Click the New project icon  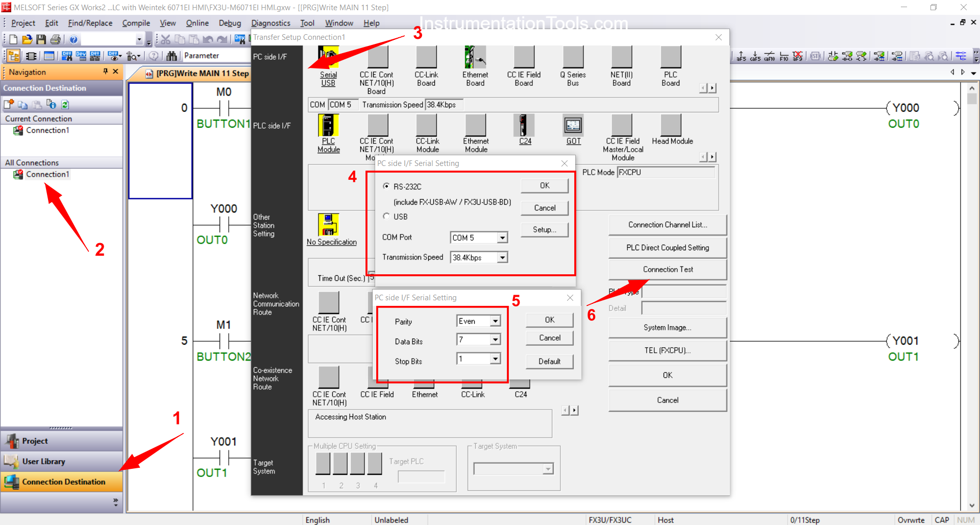coord(13,39)
